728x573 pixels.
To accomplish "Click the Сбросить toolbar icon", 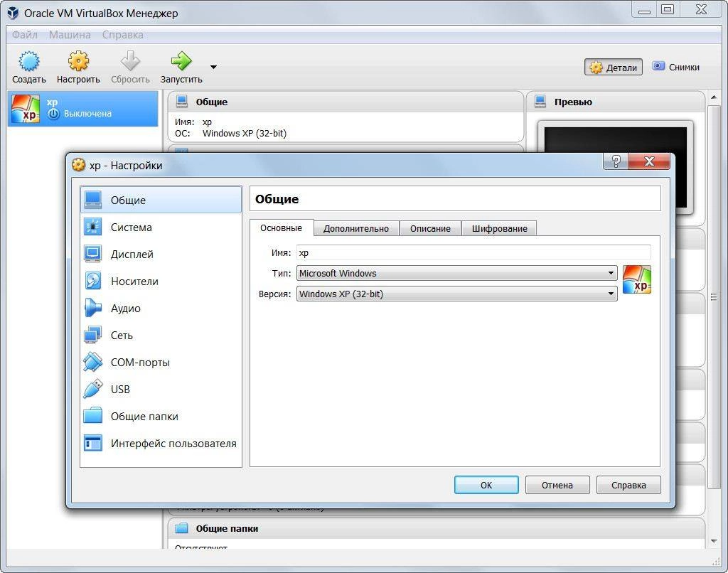I will point(130,61).
